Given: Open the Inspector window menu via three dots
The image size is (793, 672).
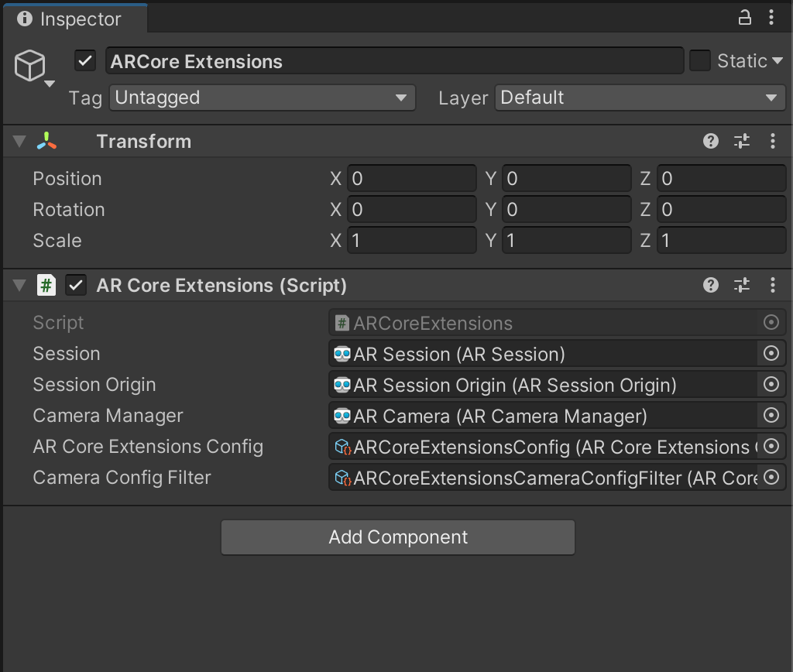Looking at the screenshot, I should pos(773,17).
